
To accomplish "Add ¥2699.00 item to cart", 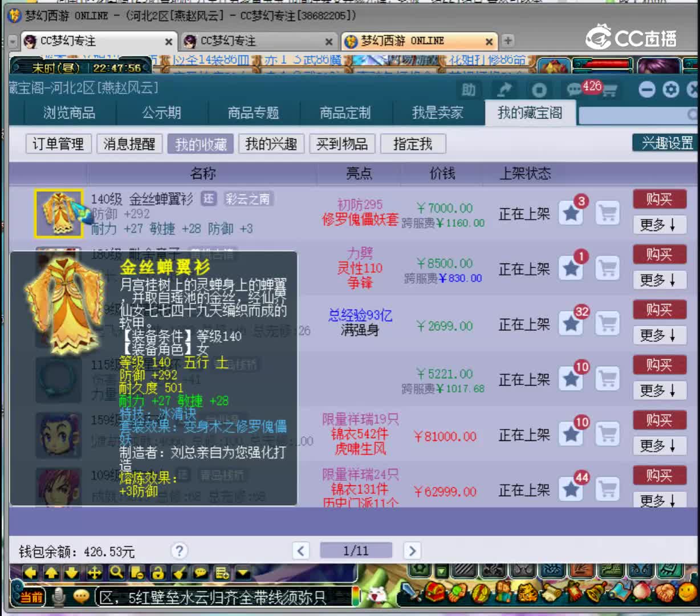I will 608,323.
